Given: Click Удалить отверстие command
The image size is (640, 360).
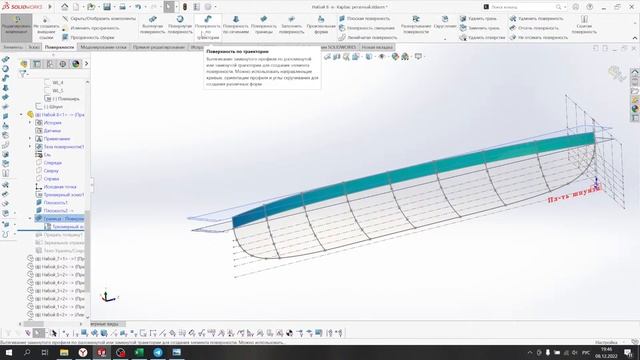Looking at the screenshot, I should (482, 37).
